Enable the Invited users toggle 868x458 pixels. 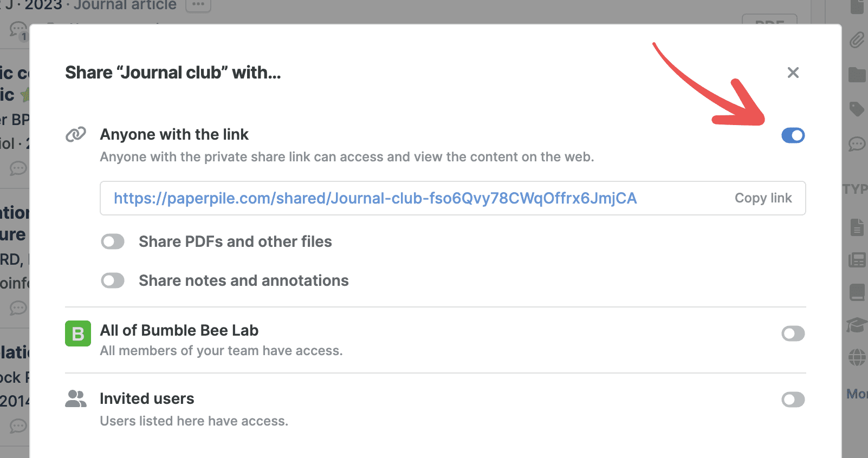pyautogui.click(x=793, y=400)
